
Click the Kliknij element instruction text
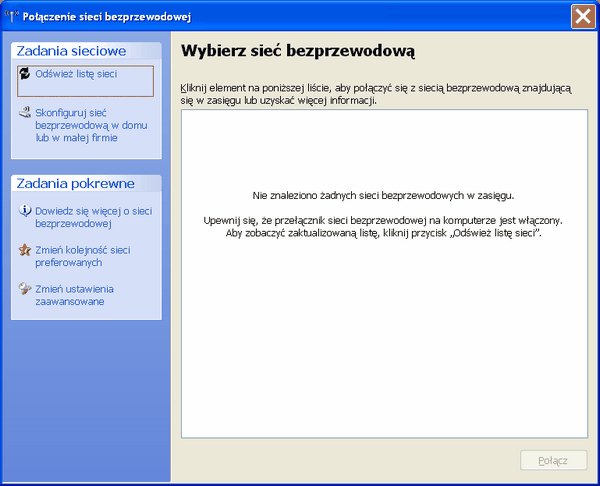375,94
